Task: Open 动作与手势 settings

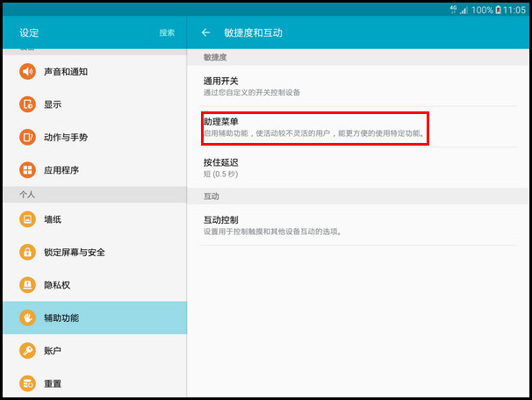Action: tap(95, 138)
